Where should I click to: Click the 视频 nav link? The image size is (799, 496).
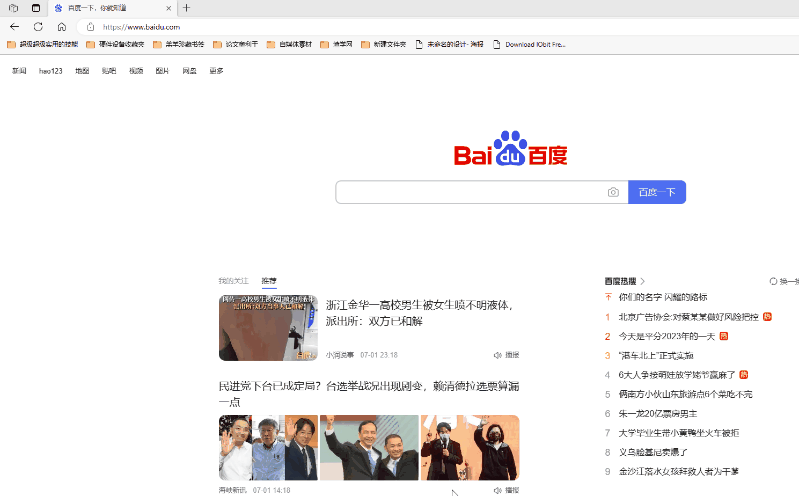click(136, 71)
